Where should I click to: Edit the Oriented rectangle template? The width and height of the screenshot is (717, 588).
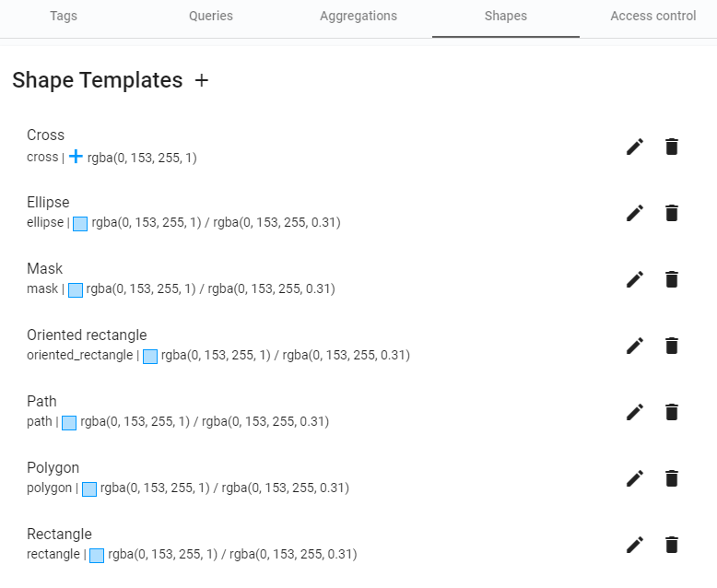pyautogui.click(x=635, y=346)
